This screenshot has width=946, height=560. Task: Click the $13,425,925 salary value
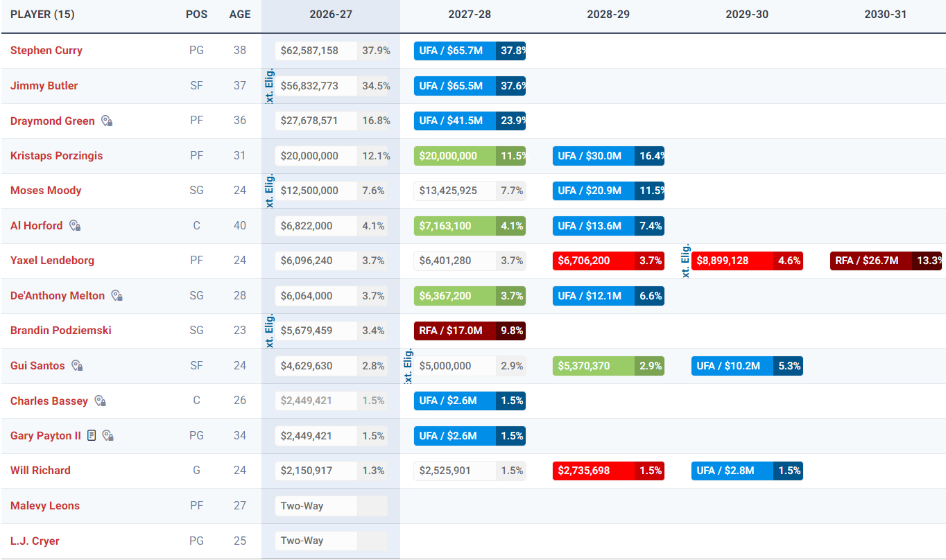(470, 191)
